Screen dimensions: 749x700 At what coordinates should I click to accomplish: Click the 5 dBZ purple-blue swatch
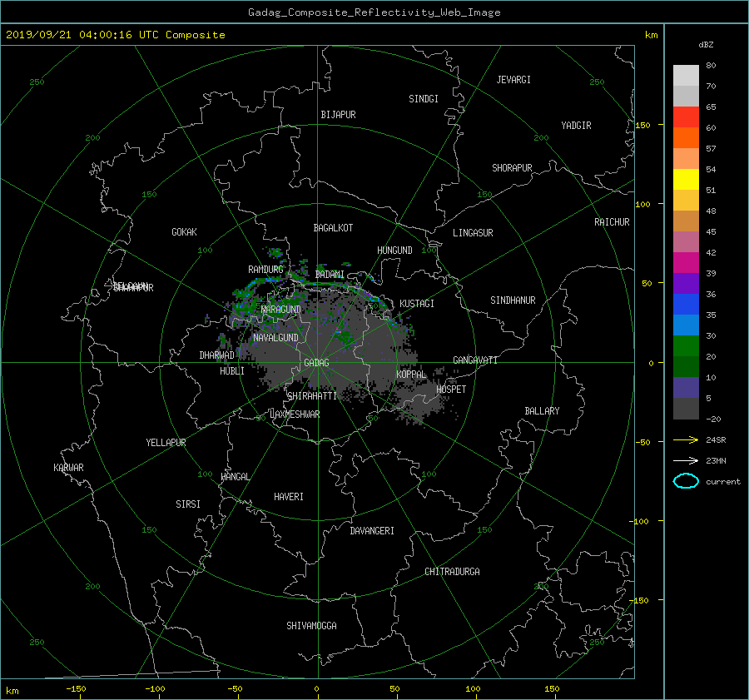click(x=686, y=388)
